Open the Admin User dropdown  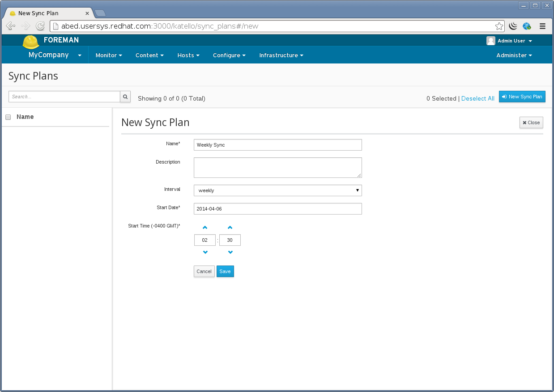515,41
